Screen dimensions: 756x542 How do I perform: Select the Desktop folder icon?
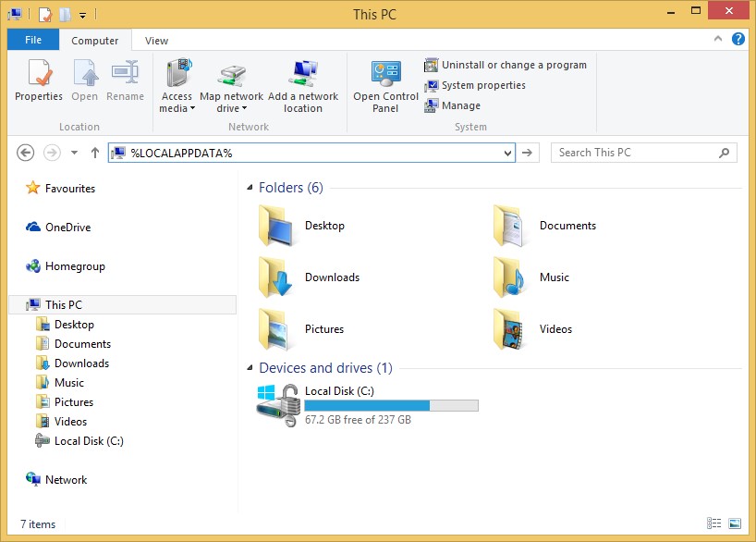coord(275,226)
